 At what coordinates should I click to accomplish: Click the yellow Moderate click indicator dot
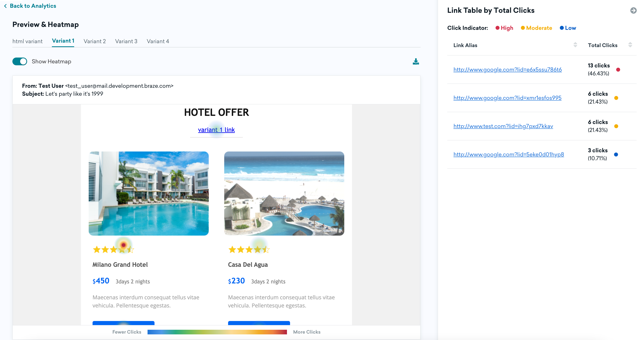[523, 28]
